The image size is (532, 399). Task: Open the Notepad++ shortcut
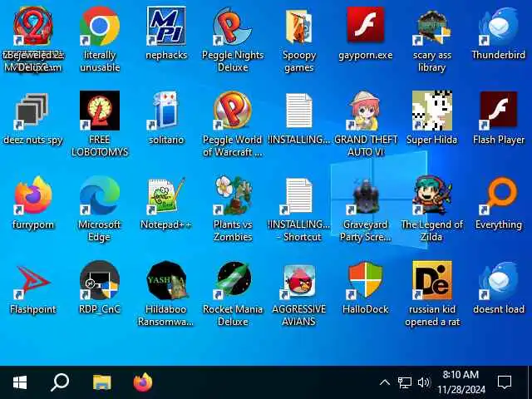click(166, 195)
